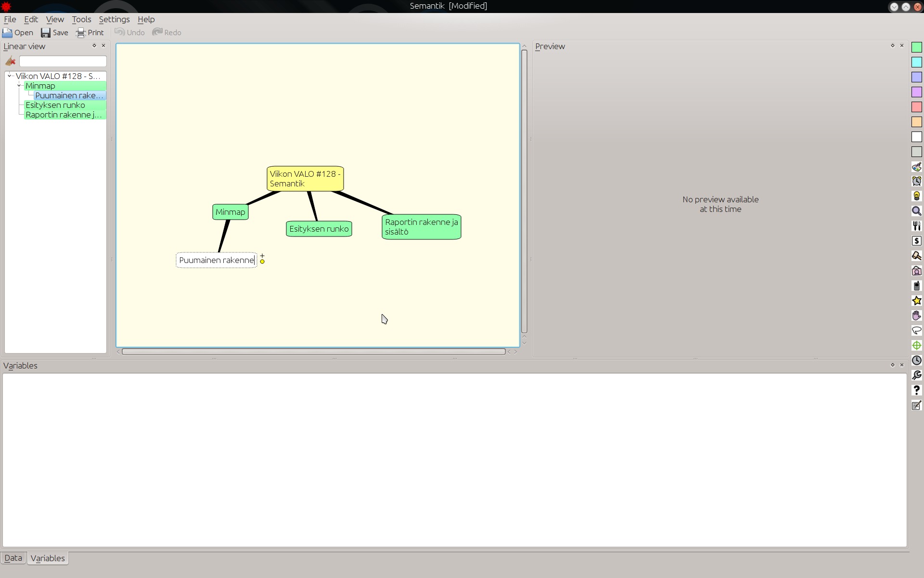This screenshot has height=578, width=924.
Task: Click the Variables text area
Action: pyautogui.click(x=454, y=460)
